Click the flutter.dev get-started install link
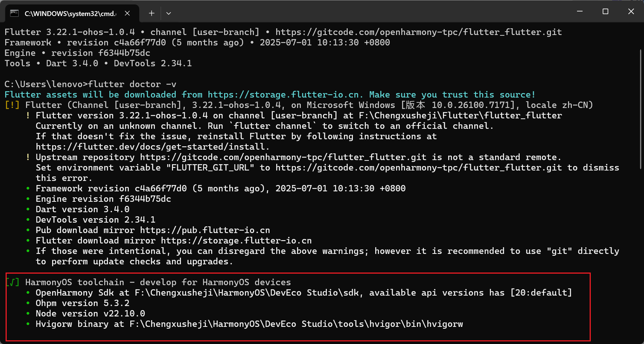644x344 pixels. pyautogui.click(x=150, y=147)
